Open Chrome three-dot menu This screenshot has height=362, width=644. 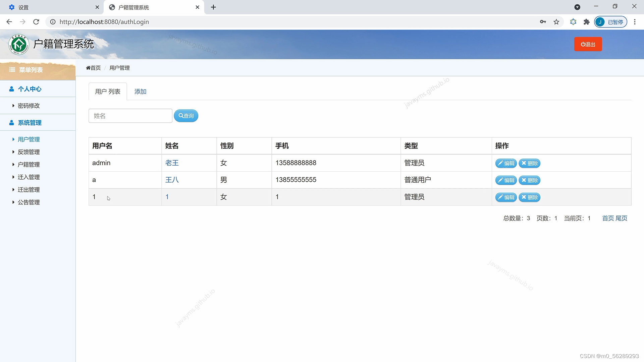[635, 22]
